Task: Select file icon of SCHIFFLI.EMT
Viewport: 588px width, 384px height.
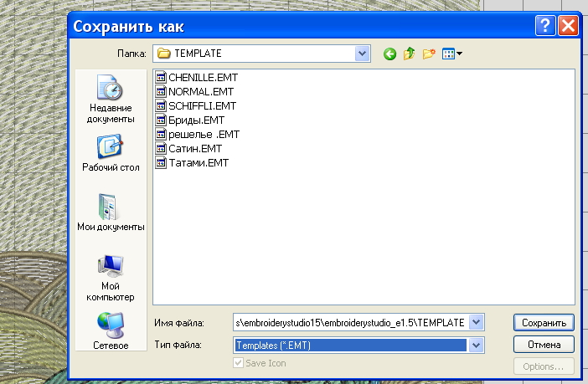Action: click(161, 105)
